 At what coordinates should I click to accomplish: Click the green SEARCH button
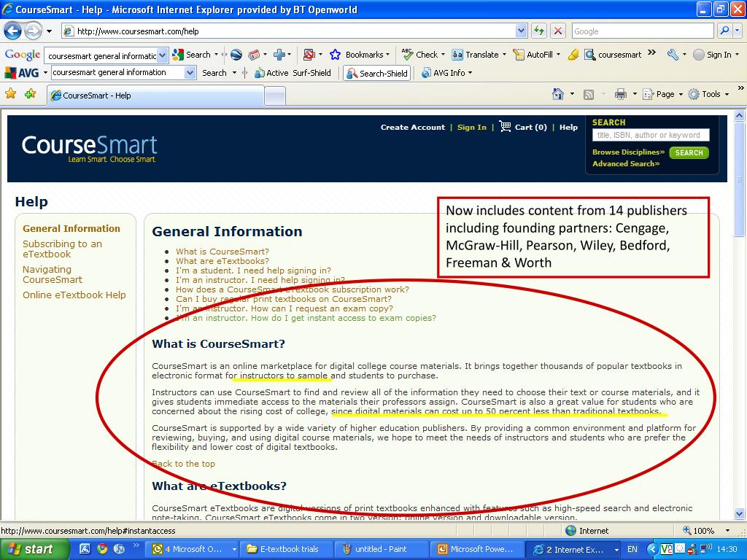(689, 153)
